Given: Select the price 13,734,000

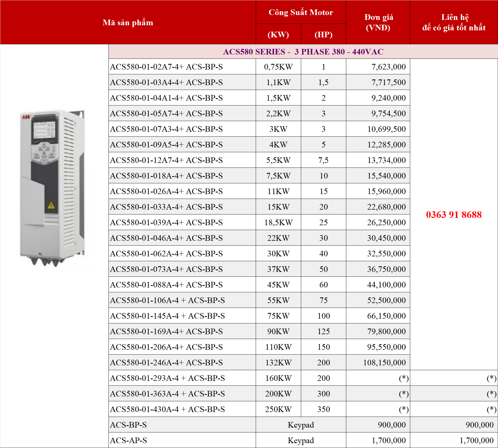Looking at the screenshot, I should pos(387,160).
